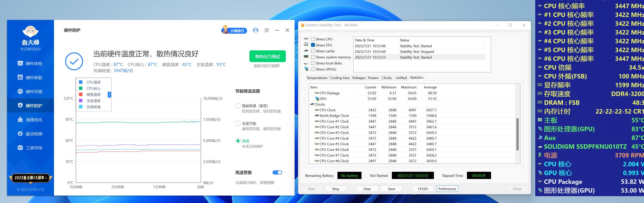Open the Powers tab
The image size is (644, 203).
pos(373,78)
